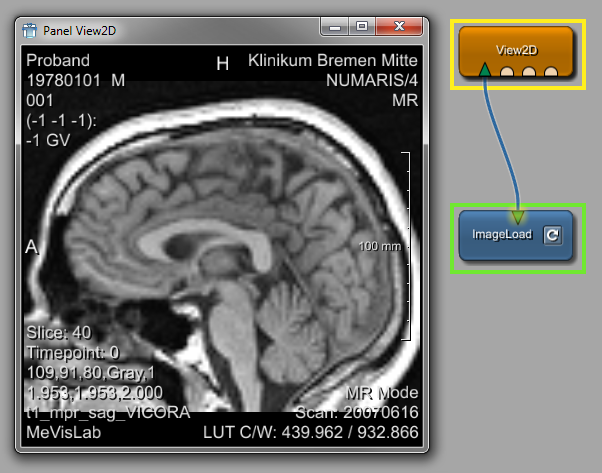The width and height of the screenshot is (602, 473).
Task: Click the LUT C/W value overlay
Action: click(338, 431)
